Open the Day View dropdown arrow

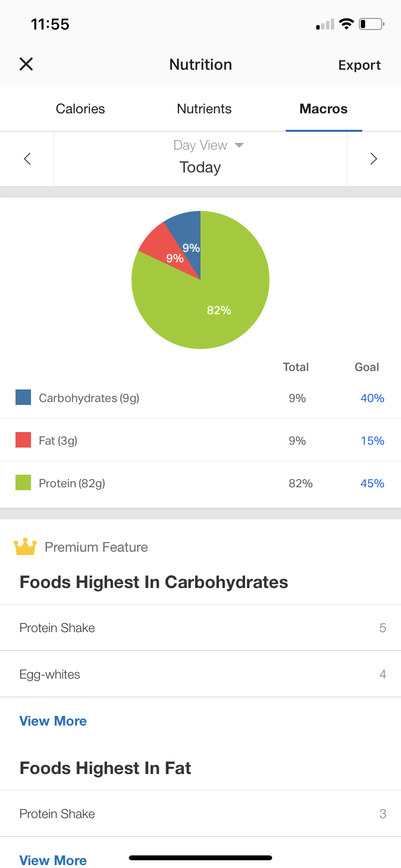(x=239, y=145)
